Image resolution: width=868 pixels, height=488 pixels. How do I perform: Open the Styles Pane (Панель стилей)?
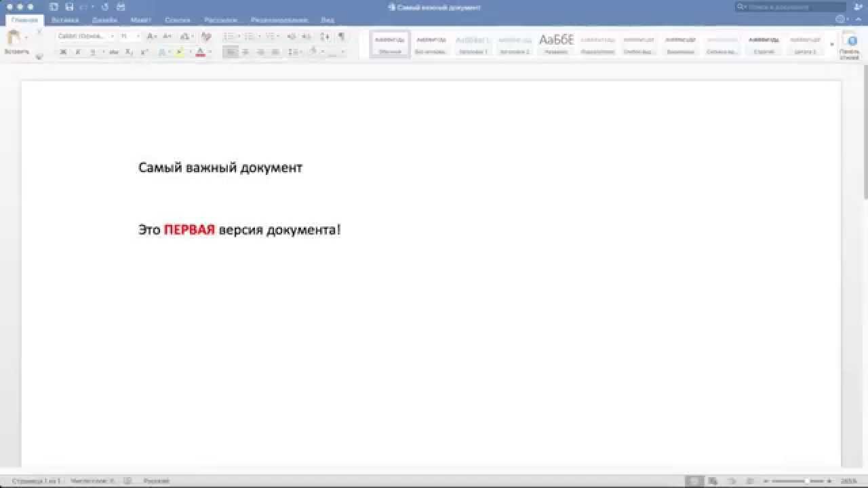click(x=849, y=45)
